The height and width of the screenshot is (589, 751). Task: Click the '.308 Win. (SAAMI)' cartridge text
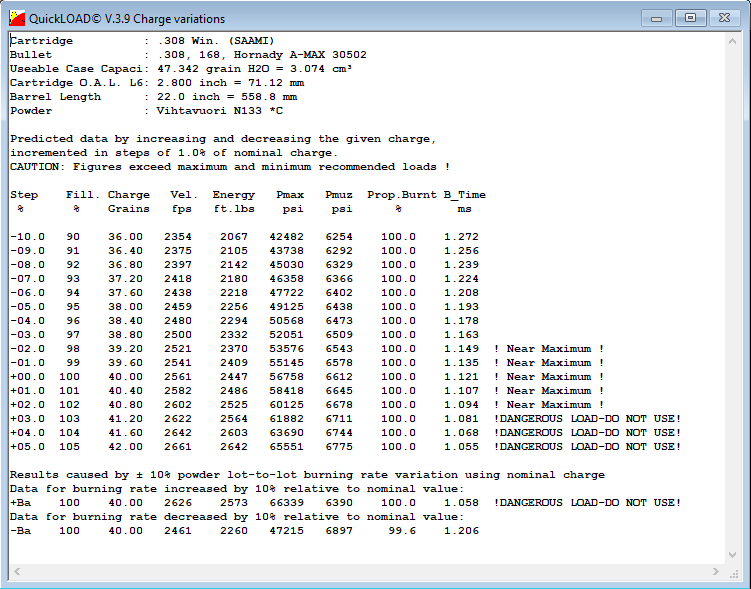[x=216, y=41]
